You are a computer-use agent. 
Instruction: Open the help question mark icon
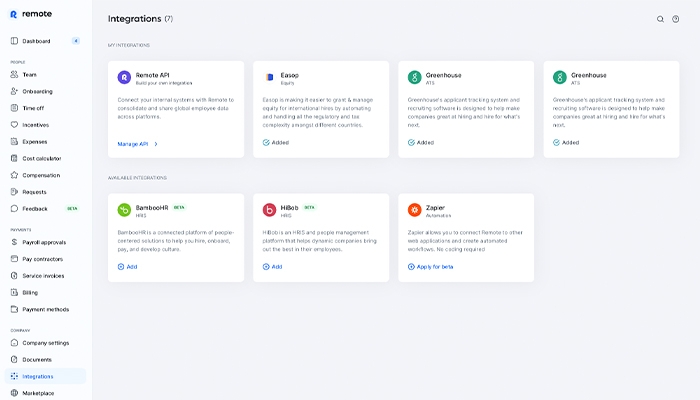click(675, 19)
